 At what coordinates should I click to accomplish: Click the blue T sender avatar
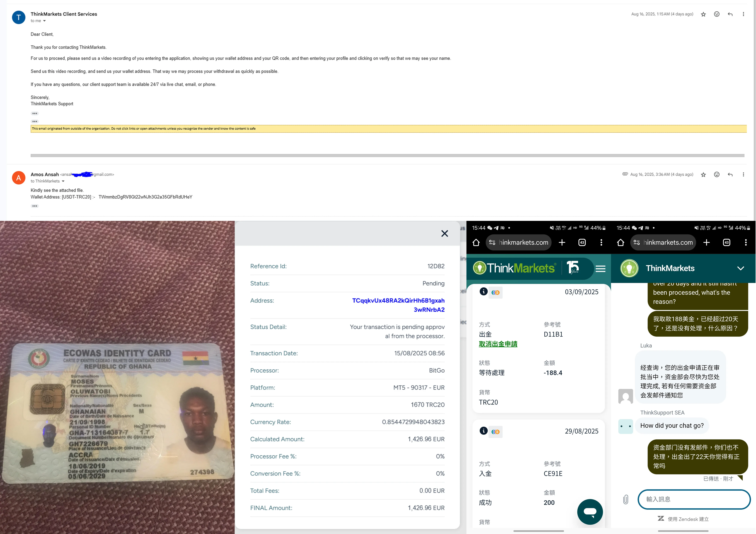19,17
